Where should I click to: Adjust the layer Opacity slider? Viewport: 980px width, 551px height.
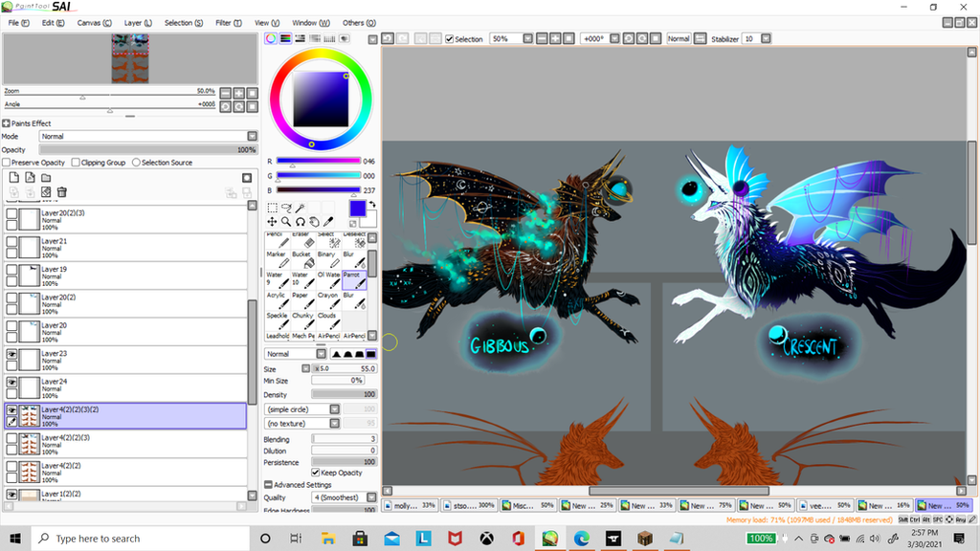tap(148, 150)
